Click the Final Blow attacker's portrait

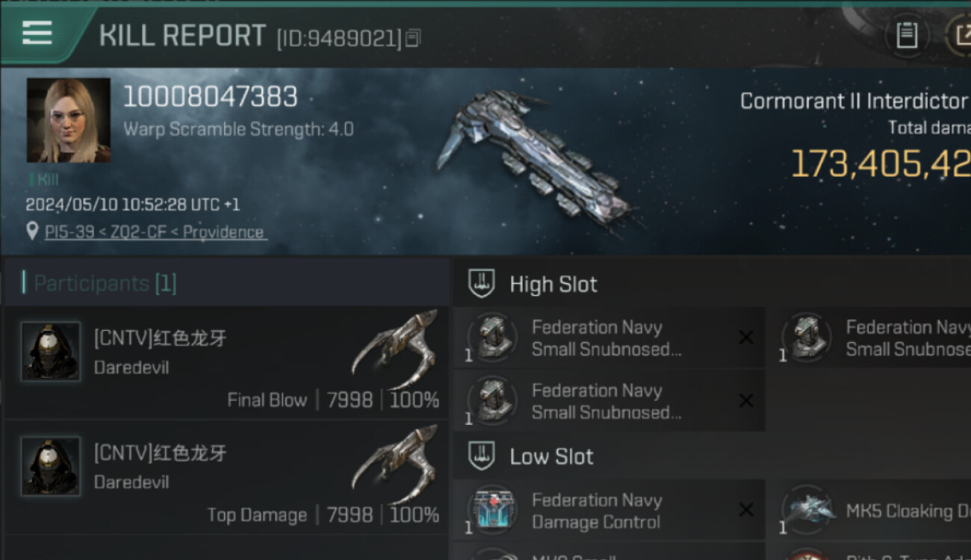pyautogui.click(x=51, y=352)
